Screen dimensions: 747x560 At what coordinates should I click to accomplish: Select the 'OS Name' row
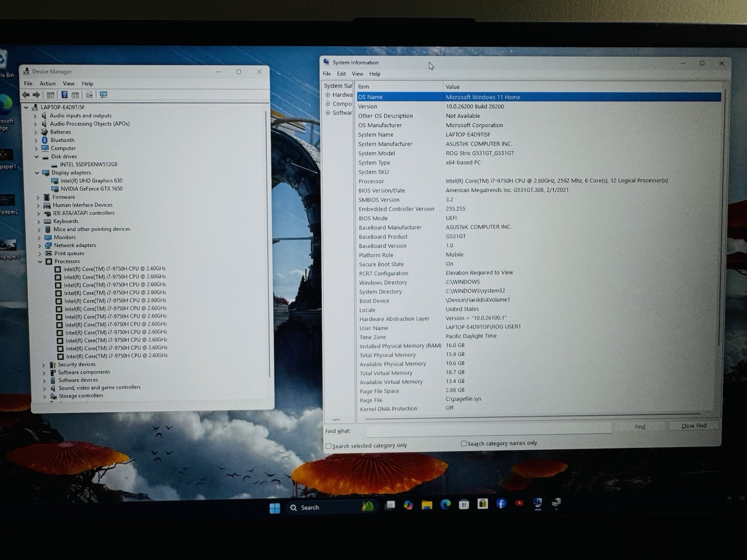[x=539, y=97]
